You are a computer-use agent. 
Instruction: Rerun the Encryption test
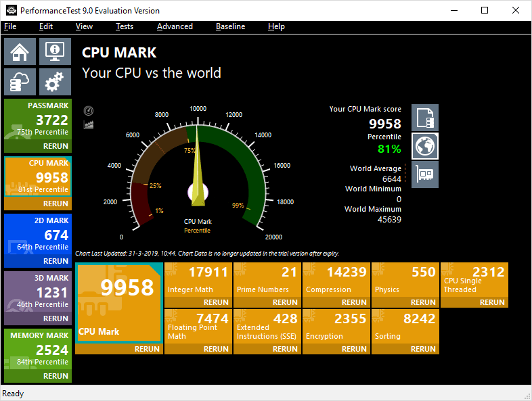354,349
